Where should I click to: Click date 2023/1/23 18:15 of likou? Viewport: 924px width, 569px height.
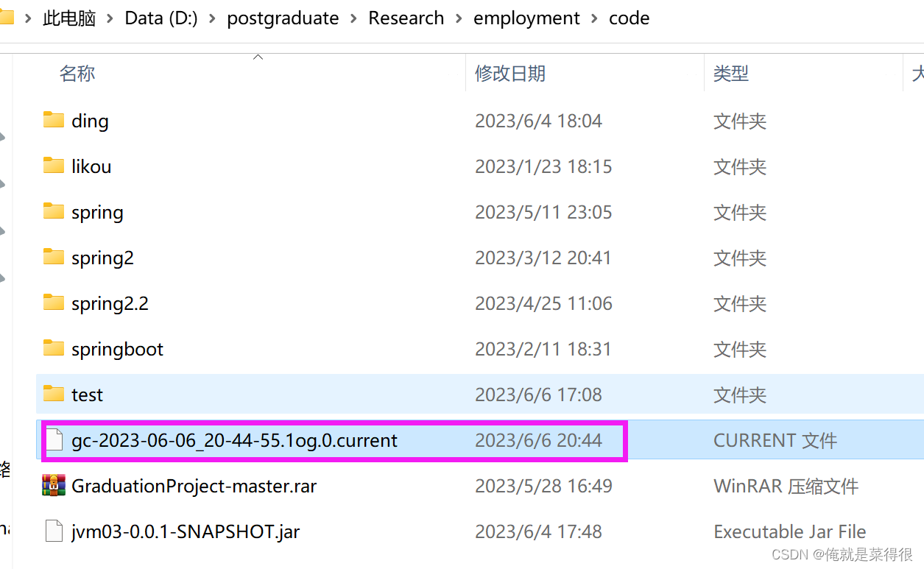543,166
